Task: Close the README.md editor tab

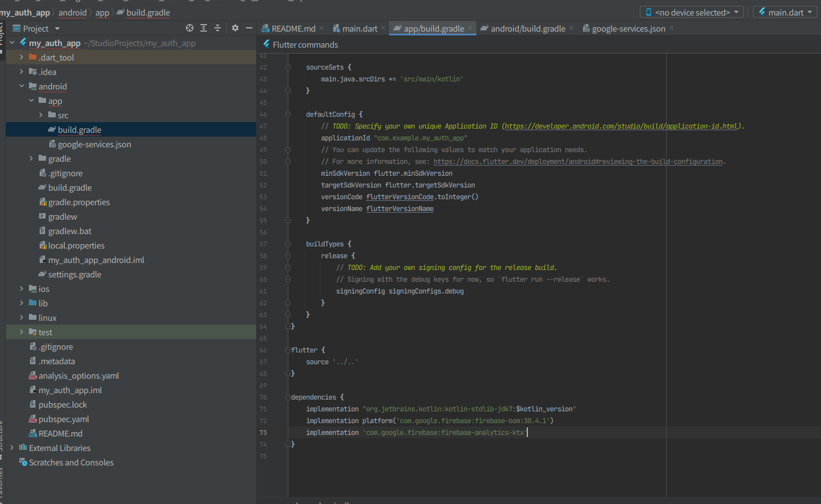Action: 322,28
